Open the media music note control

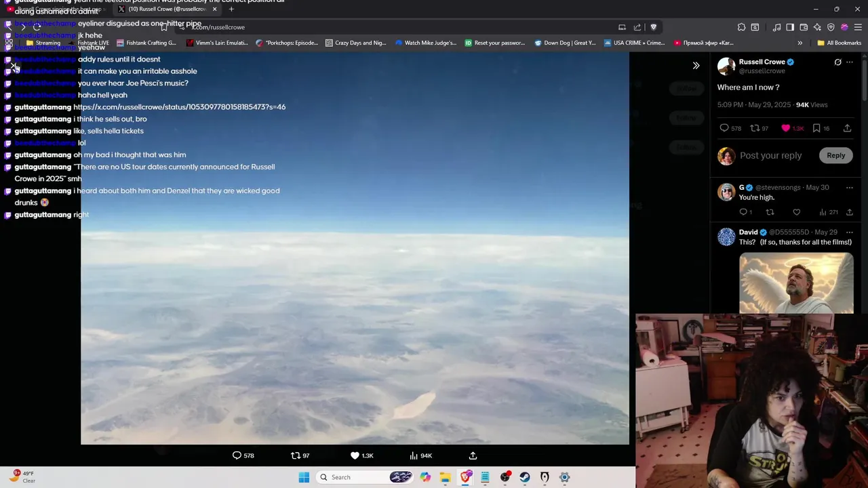click(776, 27)
